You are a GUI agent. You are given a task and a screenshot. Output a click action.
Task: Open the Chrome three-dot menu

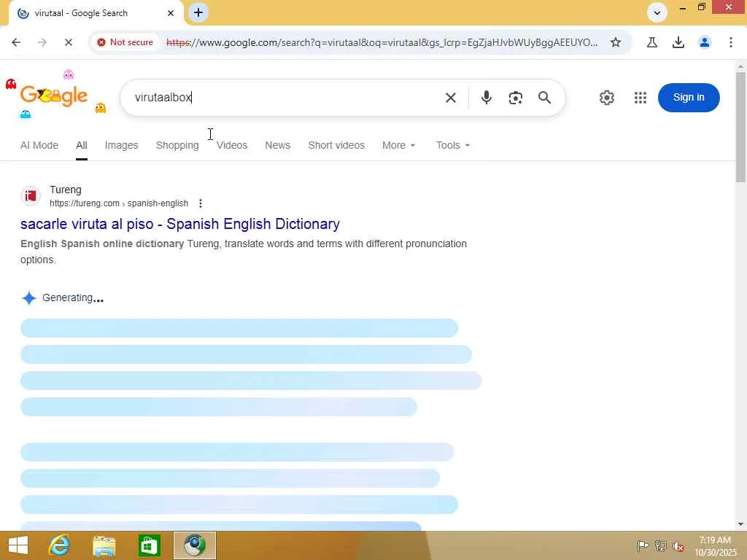click(x=730, y=42)
